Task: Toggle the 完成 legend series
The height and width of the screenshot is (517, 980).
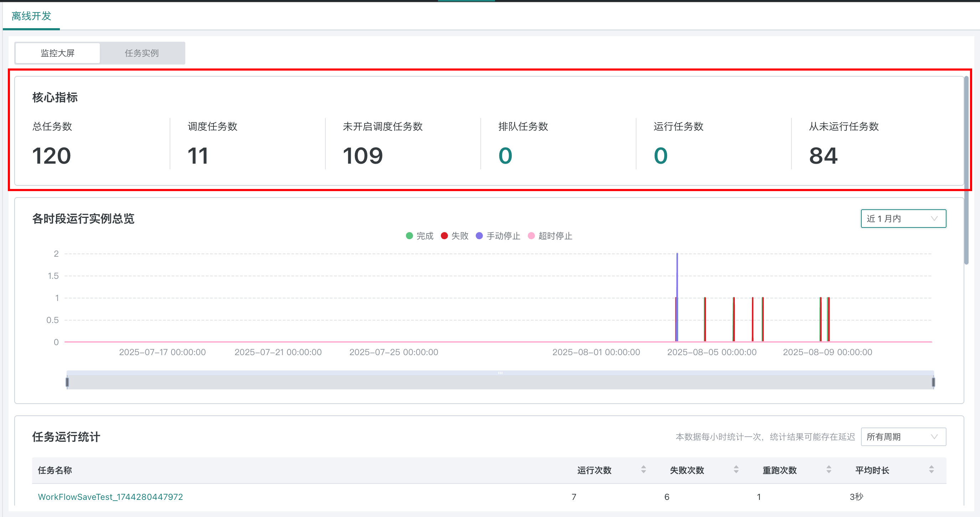Action: coord(420,236)
